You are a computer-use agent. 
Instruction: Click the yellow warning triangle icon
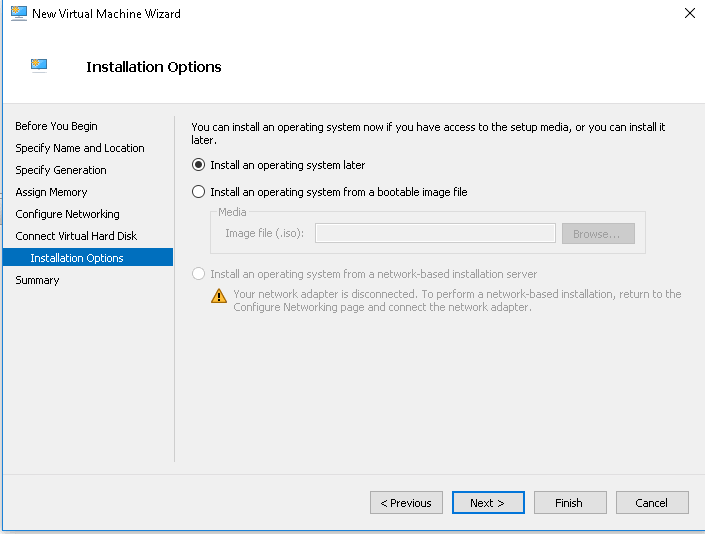tap(219, 296)
